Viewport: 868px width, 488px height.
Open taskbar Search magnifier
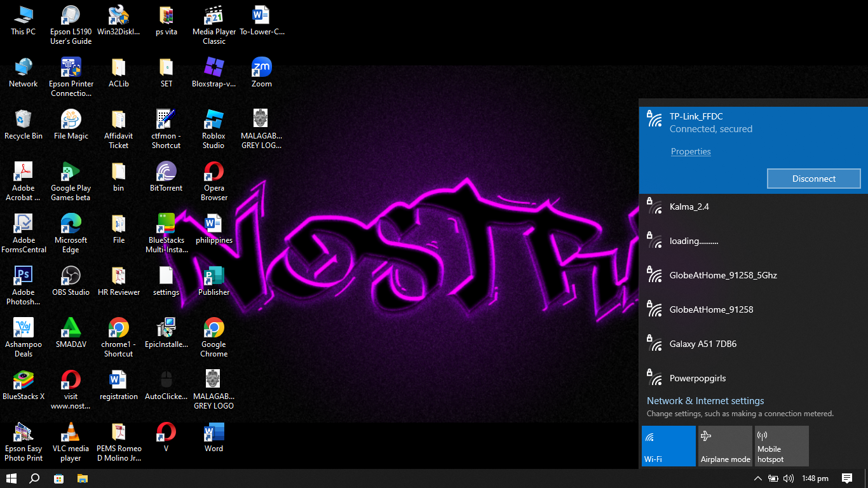click(x=35, y=478)
